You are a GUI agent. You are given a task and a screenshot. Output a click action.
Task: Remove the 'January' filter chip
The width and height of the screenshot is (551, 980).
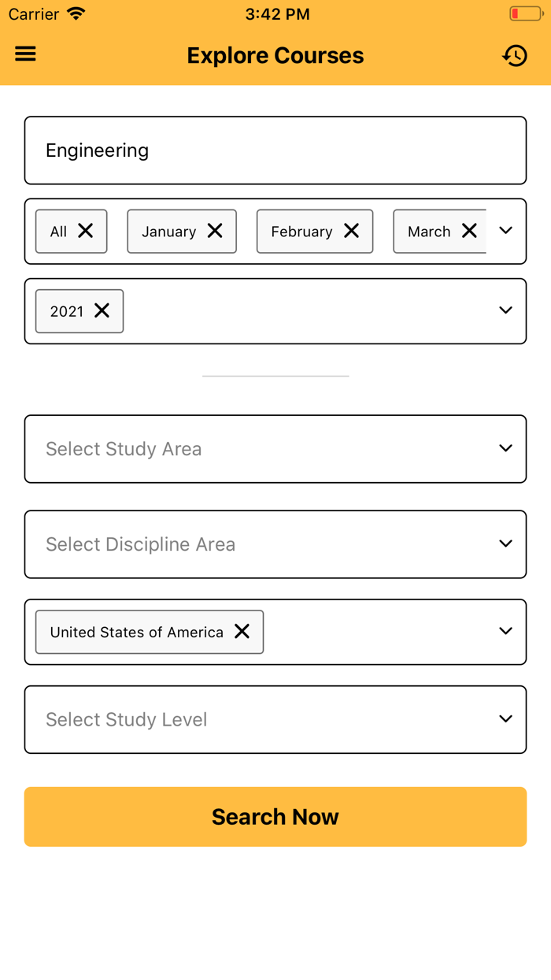coord(215,231)
